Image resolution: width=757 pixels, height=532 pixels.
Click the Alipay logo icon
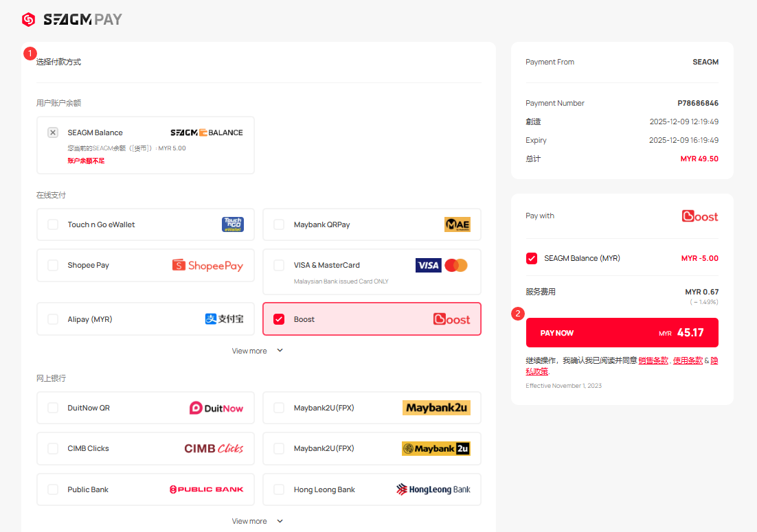click(211, 319)
